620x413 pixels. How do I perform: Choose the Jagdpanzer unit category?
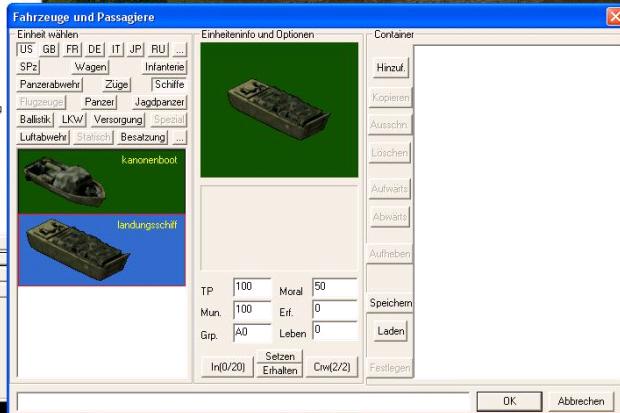click(159, 102)
